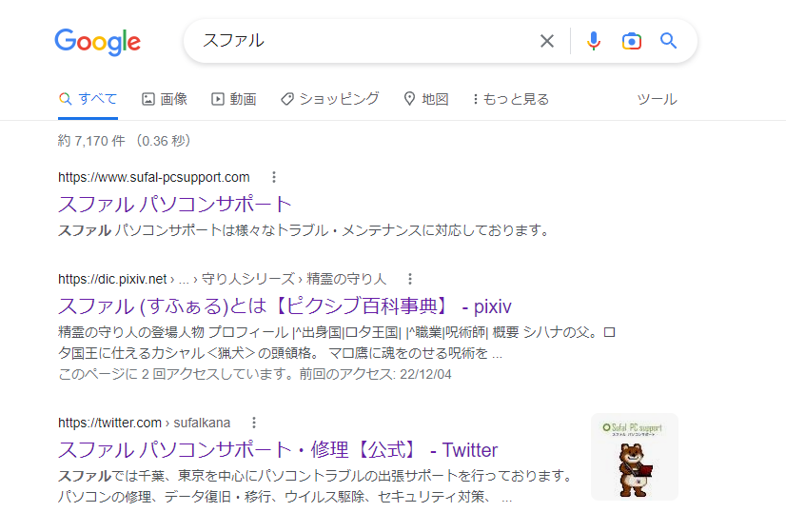Open image search with the camera icon
Screen dimensions: 786x532
pyautogui.click(x=632, y=41)
